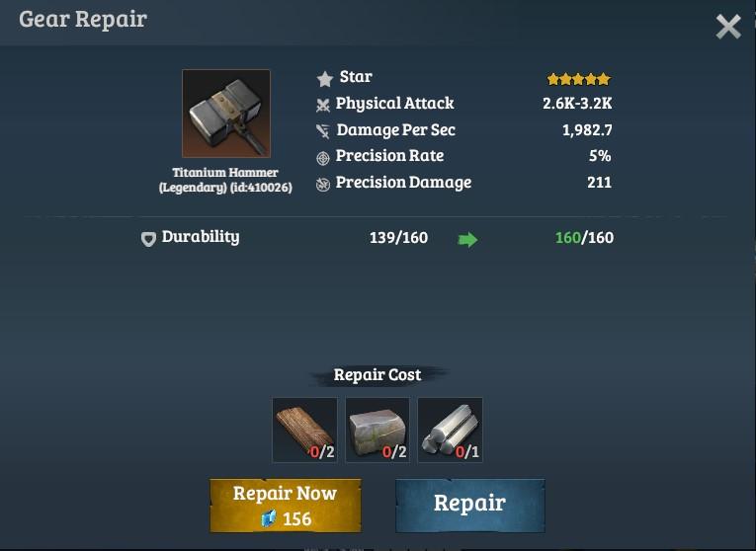This screenshot has height=551, width=756.
Task: Click the Damage Per Sec icon
Action: tap(322, 131)
